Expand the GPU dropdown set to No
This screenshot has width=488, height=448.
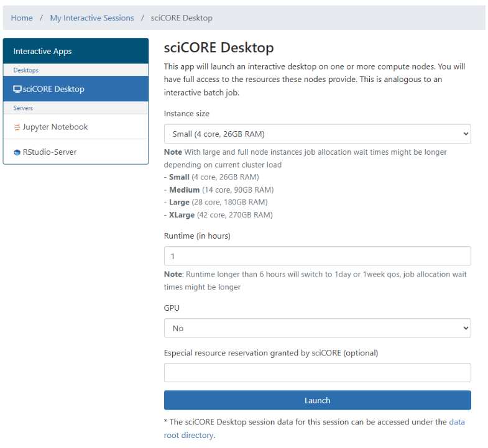[x=317, y=328]
